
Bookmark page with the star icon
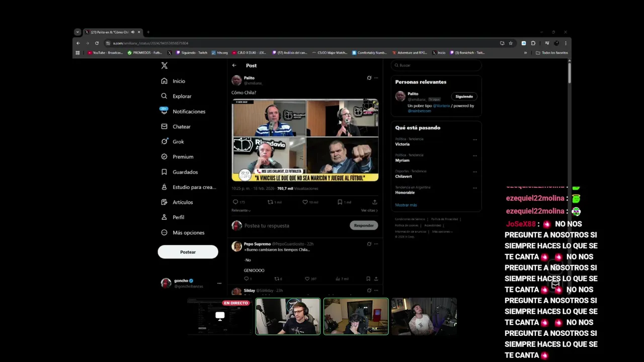pos(511,43)
